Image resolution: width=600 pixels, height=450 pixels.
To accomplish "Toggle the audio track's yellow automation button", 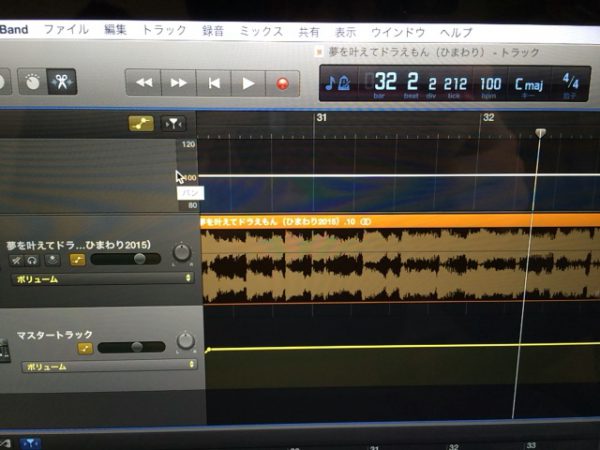I will click(x=77, y=260).
